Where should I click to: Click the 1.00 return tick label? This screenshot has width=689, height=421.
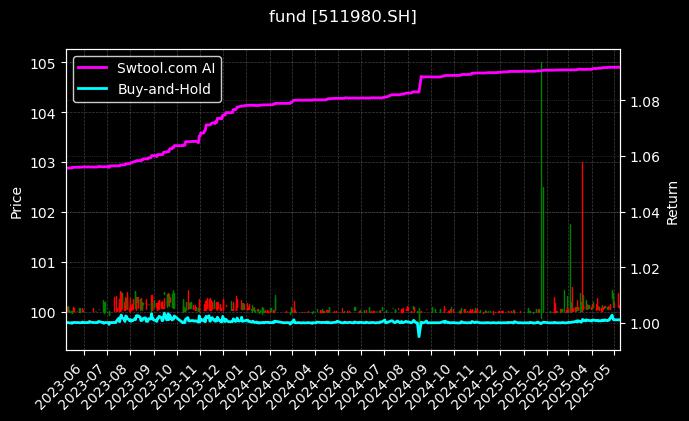[x=644, y=324]
